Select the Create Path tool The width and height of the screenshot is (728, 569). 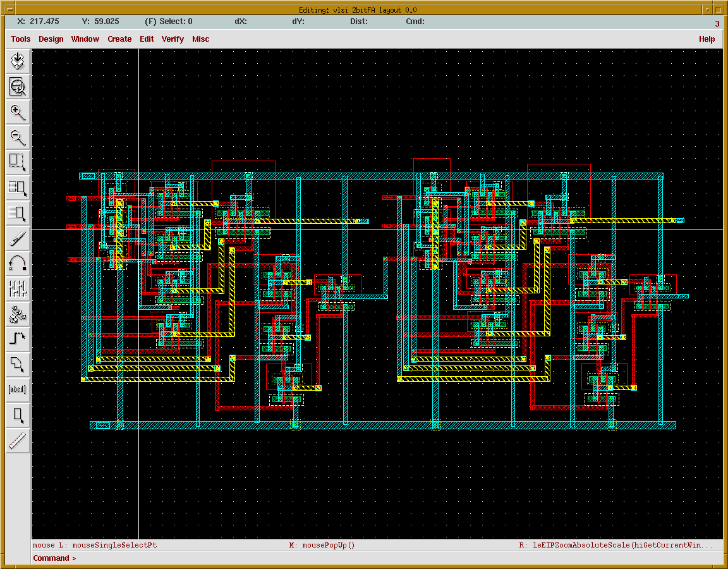18,339
